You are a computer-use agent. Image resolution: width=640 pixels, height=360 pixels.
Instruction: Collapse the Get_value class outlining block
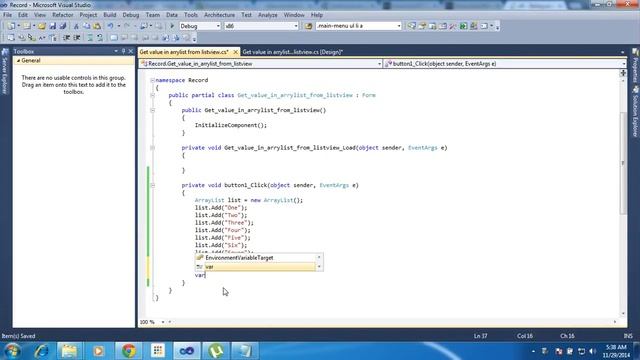152,95
